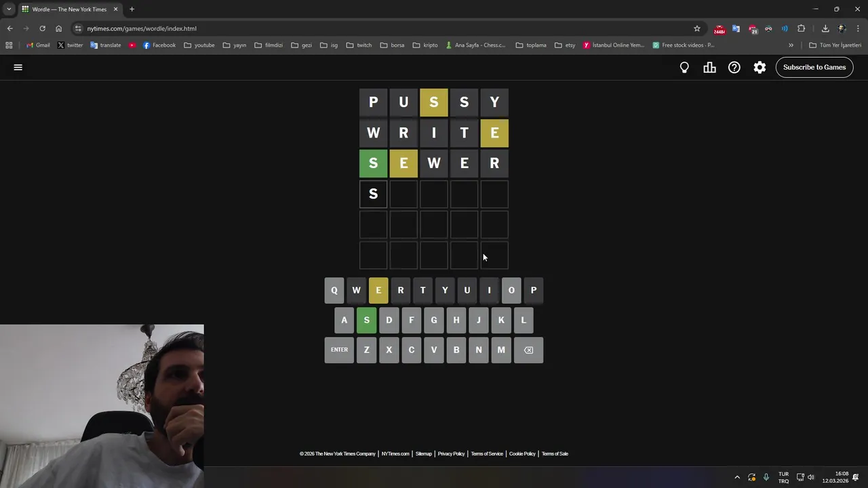Open Terms of Sale footer link

(x=555, y=453)
